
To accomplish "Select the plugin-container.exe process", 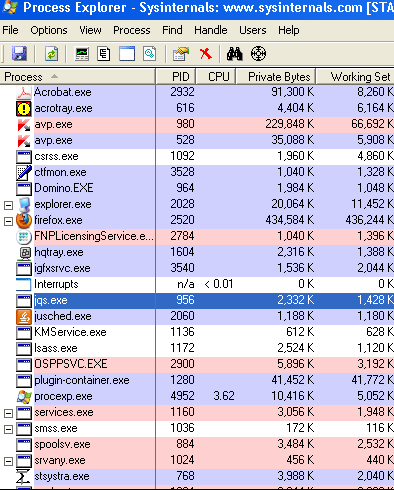I will (x=82, y=380).
